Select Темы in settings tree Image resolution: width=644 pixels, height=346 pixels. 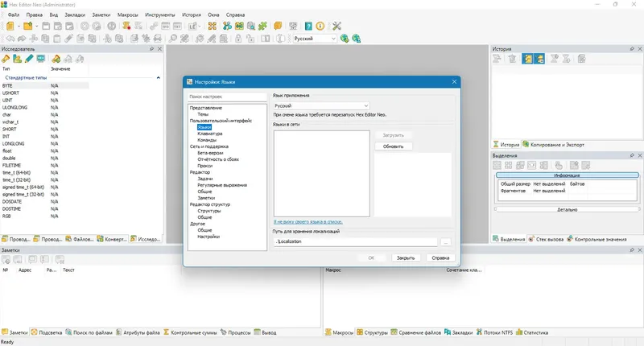pyautogui.click(x=203, y=114)
